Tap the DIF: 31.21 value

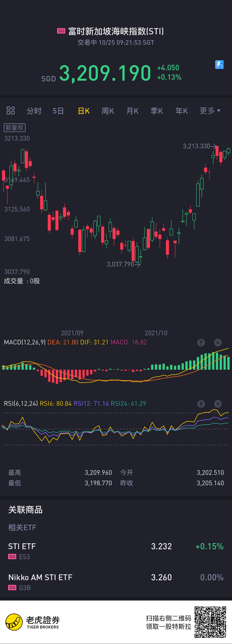[94, 342]
